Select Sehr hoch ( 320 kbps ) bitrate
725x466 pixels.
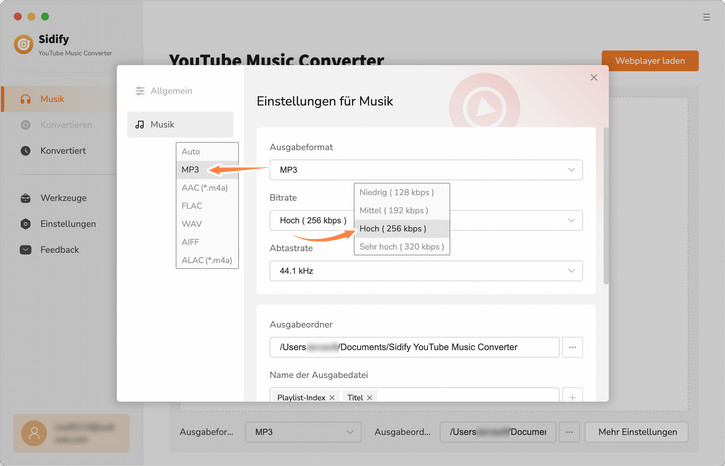tap(402, 246)
